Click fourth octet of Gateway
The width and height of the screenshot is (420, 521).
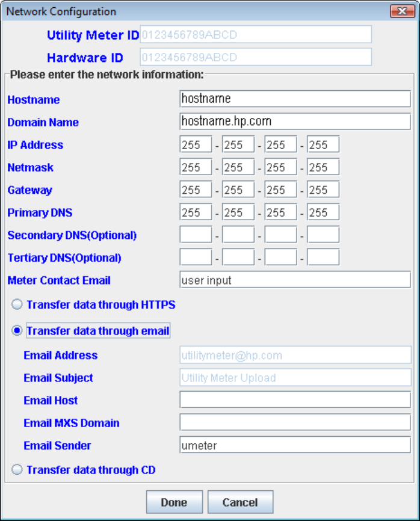pyautogui.click(x=323, y=189)
